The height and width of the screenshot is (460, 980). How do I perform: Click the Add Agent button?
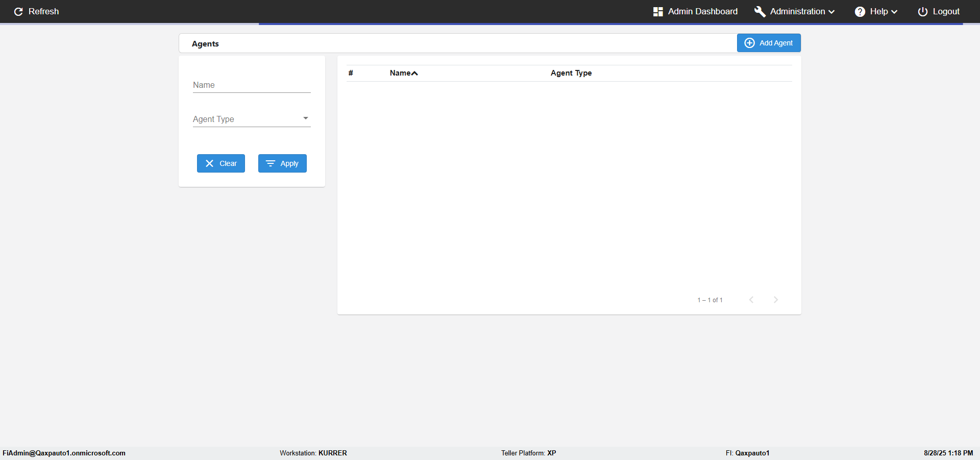tap(769, 43)
